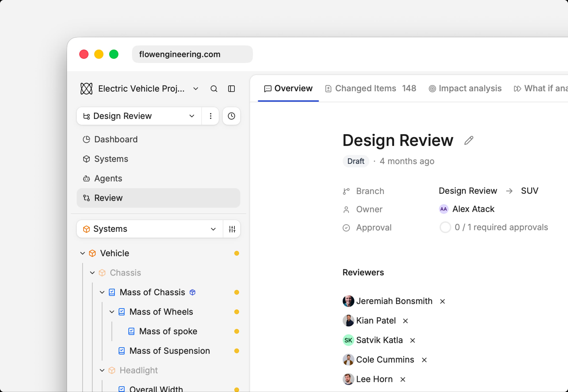Viewport: 568px width, 392px height.
Task: Open the Design Review branch dropdown
Action: point(139,116)
